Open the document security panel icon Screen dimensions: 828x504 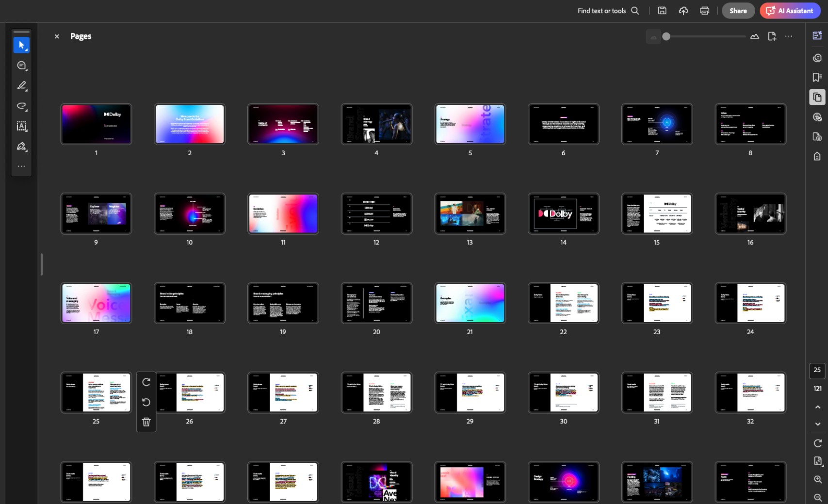[x=817, y=137]
